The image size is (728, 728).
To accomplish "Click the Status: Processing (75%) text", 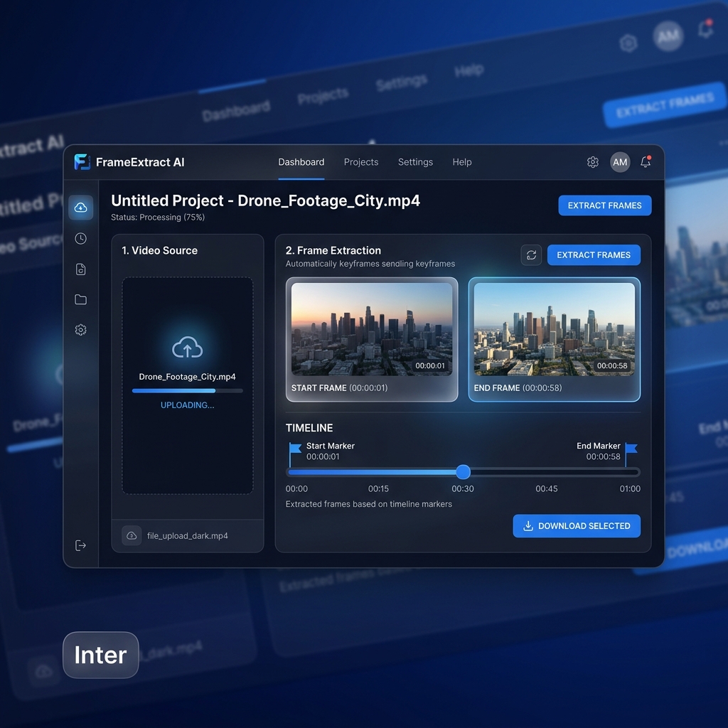I will pyautogui.click(x=158, y=218).
